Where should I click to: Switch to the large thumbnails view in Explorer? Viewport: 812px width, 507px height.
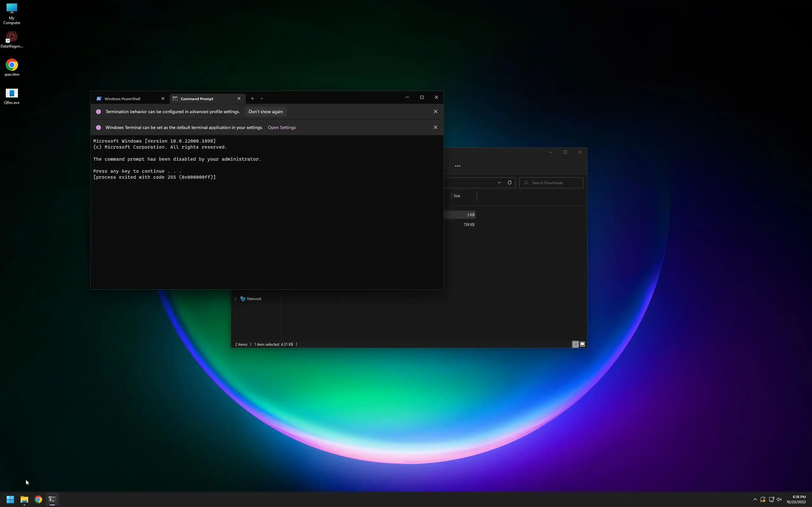582,344
